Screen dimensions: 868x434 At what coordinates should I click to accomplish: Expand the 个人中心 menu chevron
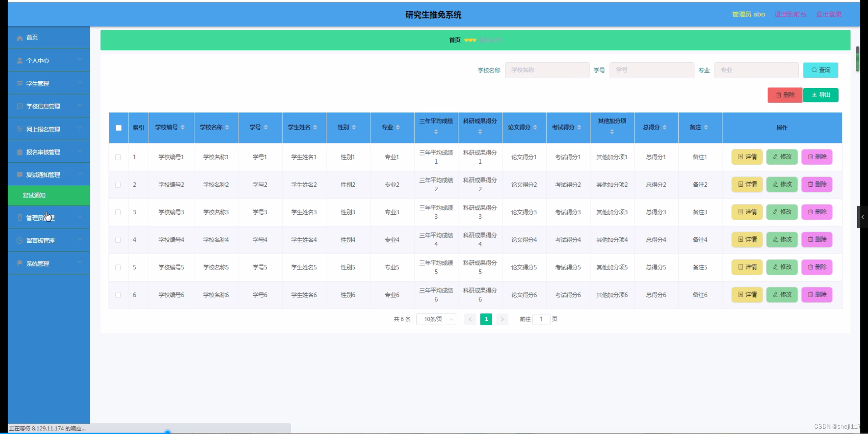[x=80, y=60]
